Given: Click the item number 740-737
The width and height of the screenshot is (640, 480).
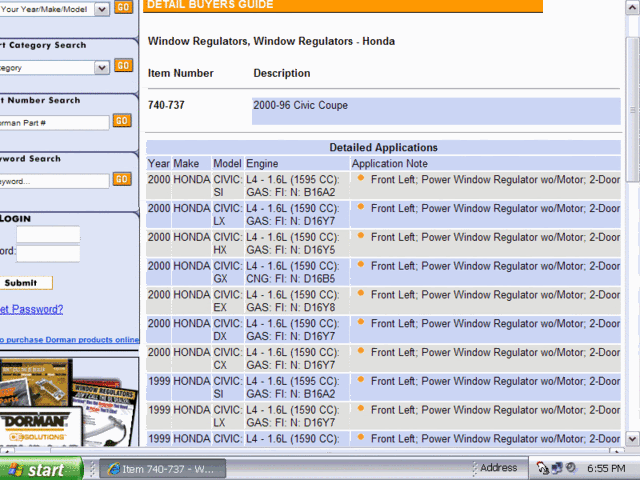Looking at the screenshot, I should pos(166,105).
